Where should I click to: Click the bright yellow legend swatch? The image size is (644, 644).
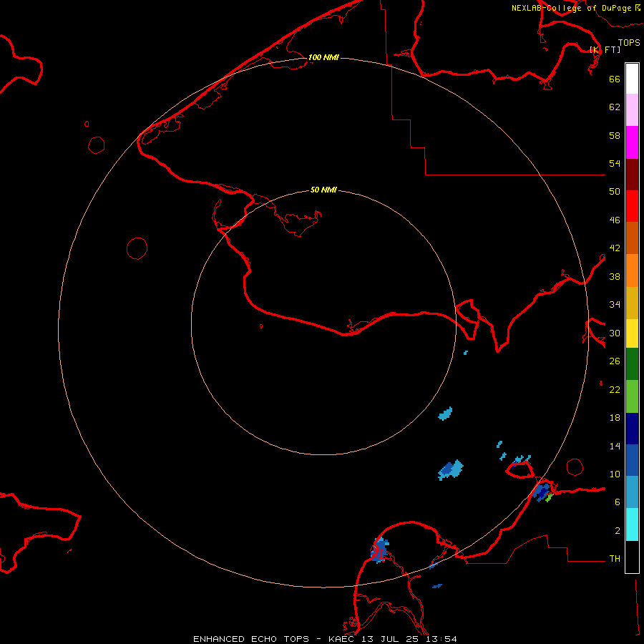pos(632,333)
